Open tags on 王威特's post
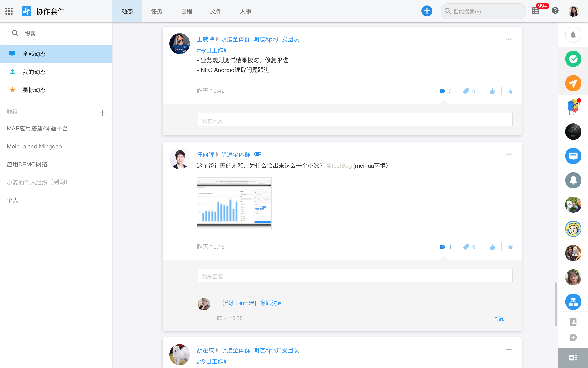 pos(469,91)
